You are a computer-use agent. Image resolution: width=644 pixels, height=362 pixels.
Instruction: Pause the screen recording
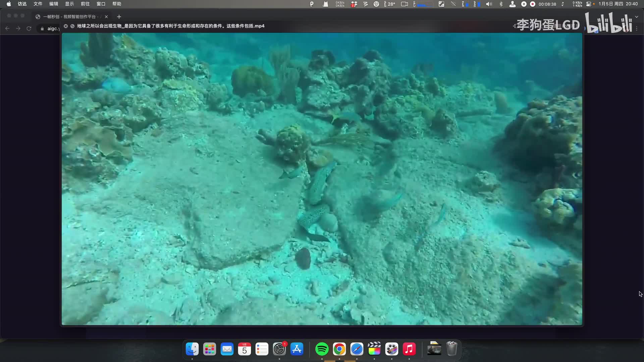point(524,4)
